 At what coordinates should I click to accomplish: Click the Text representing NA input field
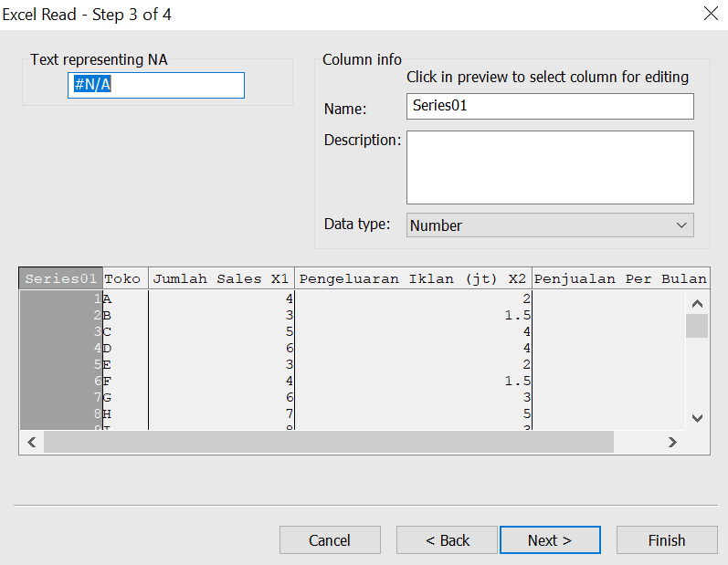coord(156,85)
